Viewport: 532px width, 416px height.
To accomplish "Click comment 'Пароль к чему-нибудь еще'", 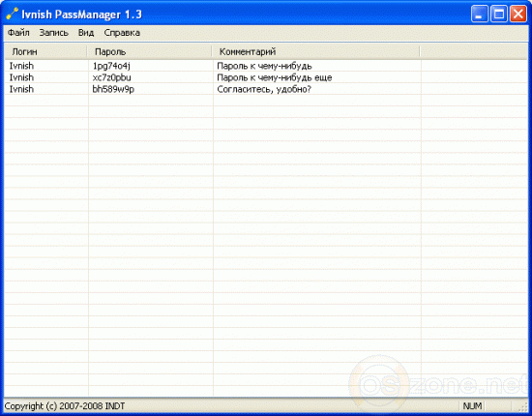I will pyautogui.click(x=275, y=77).
